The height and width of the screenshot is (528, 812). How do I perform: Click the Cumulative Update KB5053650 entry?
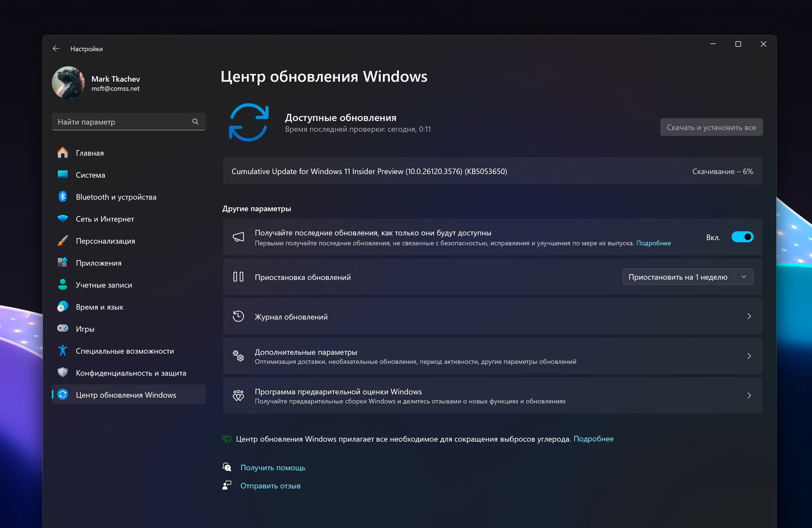point(493,171)
